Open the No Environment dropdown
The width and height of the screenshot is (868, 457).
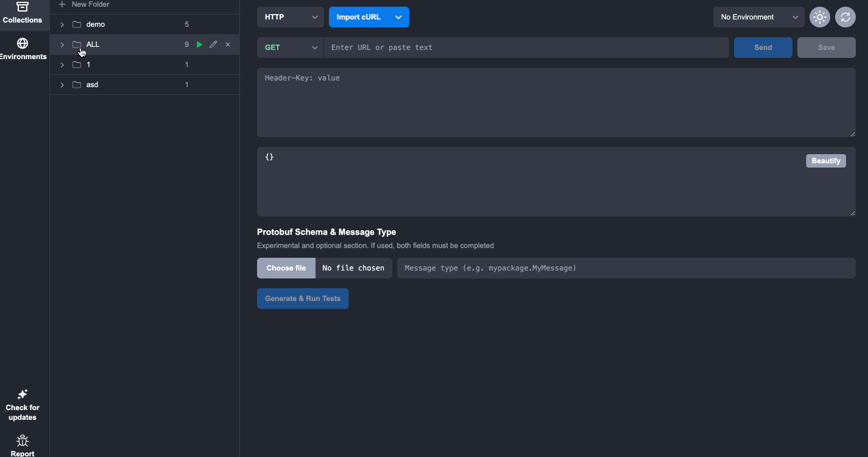(x=758, y=16)
